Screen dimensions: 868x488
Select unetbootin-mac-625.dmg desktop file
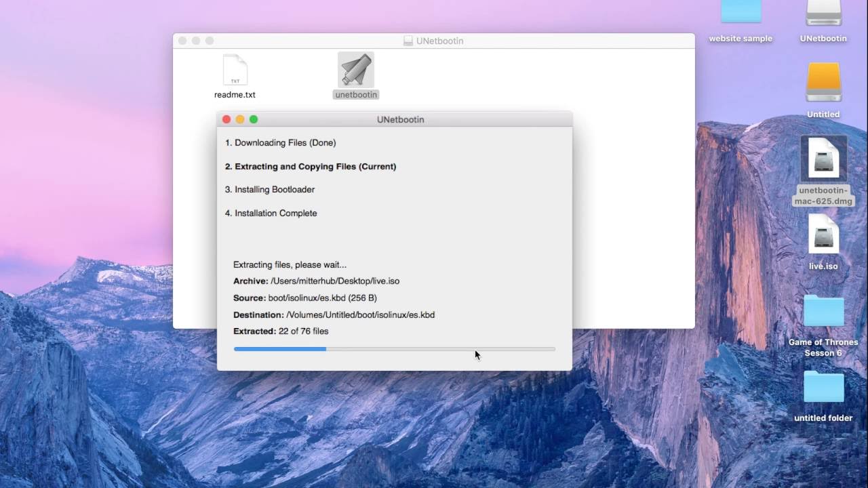[x=823, y=158]
